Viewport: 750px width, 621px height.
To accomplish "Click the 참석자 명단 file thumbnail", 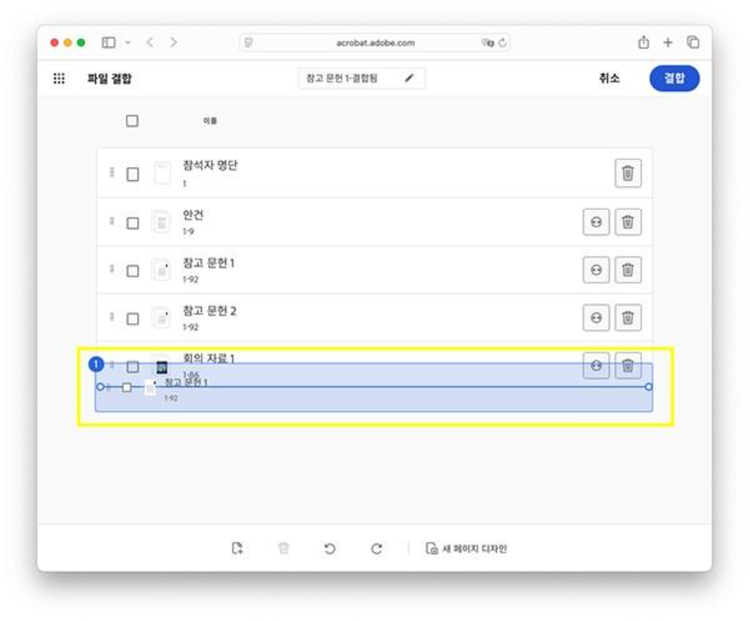I will pyautogui.click(x=162, y=173).
